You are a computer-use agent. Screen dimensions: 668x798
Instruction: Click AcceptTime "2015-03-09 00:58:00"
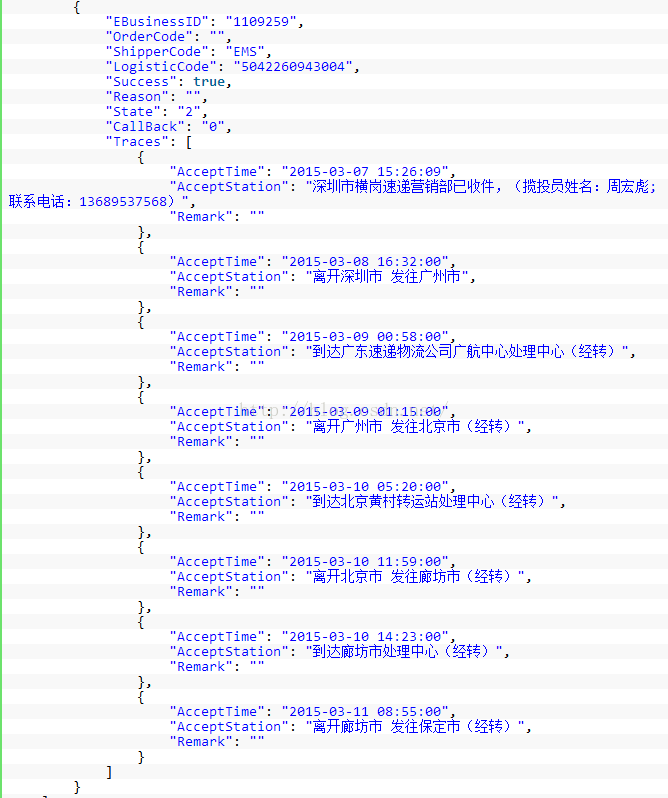tap(365, 337)
